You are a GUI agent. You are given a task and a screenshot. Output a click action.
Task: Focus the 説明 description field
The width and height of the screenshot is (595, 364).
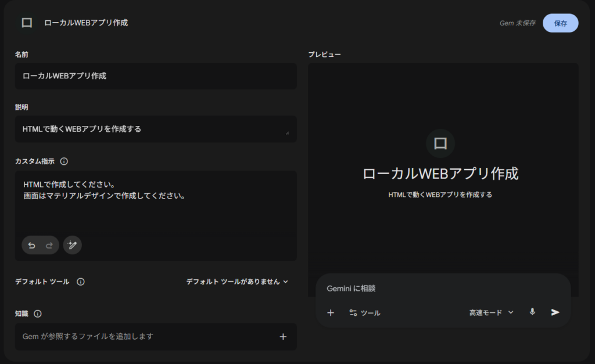pos(151,129)
